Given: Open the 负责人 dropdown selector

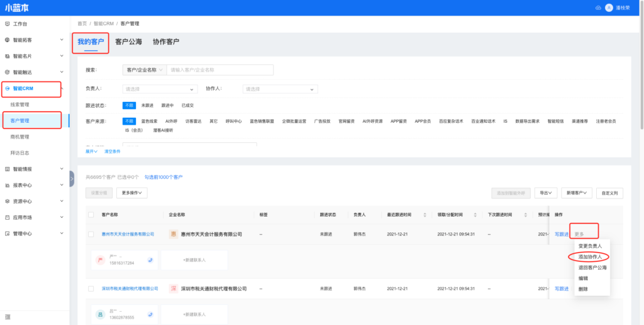Looking at the screenshot, I should coord(160,89).
